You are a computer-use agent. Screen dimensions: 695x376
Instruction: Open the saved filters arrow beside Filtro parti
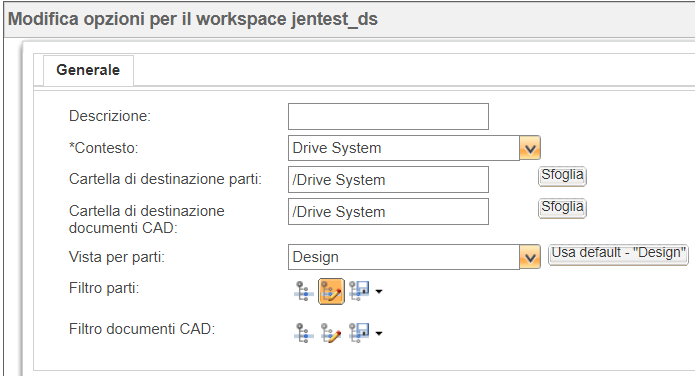pos(379,292)
